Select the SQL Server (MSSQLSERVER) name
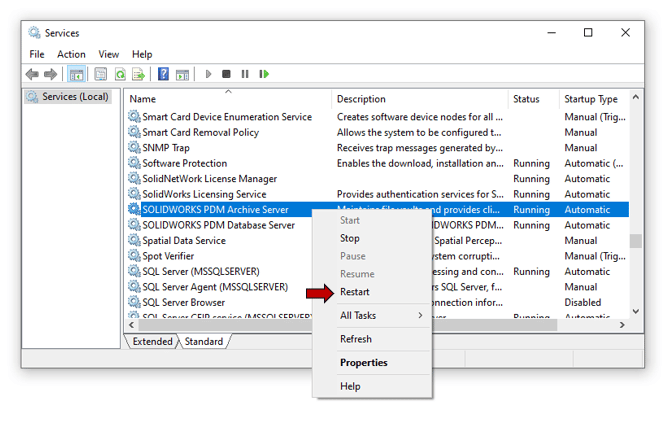Image resolution: width=670 pixels, height=432 pixels. pyautogui.click(x=201, y=271)
